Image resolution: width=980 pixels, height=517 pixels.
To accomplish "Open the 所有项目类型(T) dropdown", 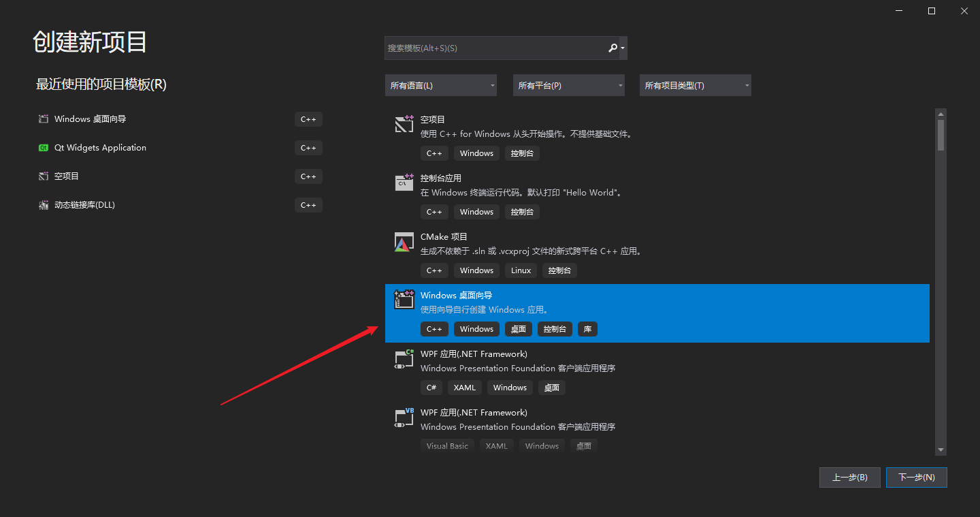I will 696,85.
